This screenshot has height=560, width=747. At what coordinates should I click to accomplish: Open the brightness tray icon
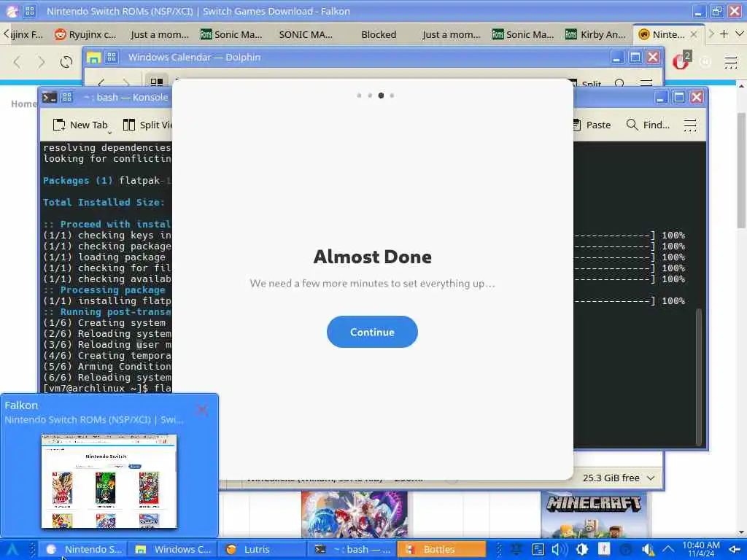581,550
